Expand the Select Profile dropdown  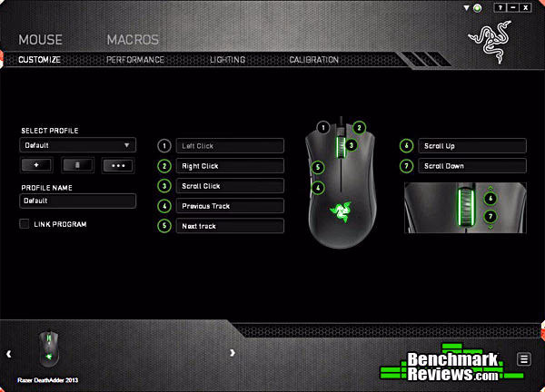click(78, 145)
